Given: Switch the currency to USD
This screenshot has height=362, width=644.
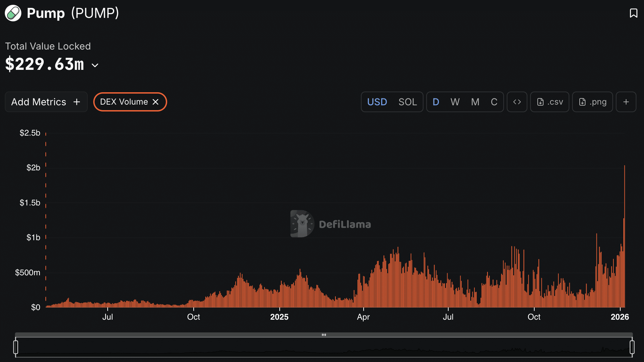Looking at the screenshot, I should pos(377,102).
